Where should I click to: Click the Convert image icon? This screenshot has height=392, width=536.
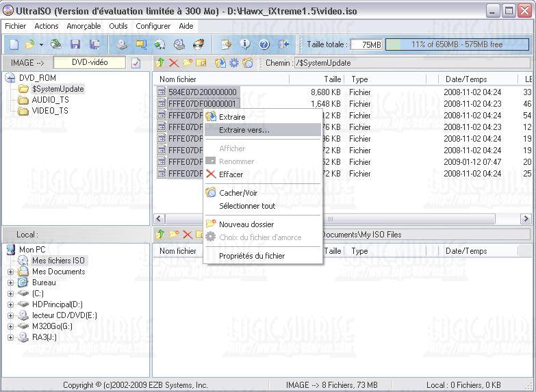(160, 44)
